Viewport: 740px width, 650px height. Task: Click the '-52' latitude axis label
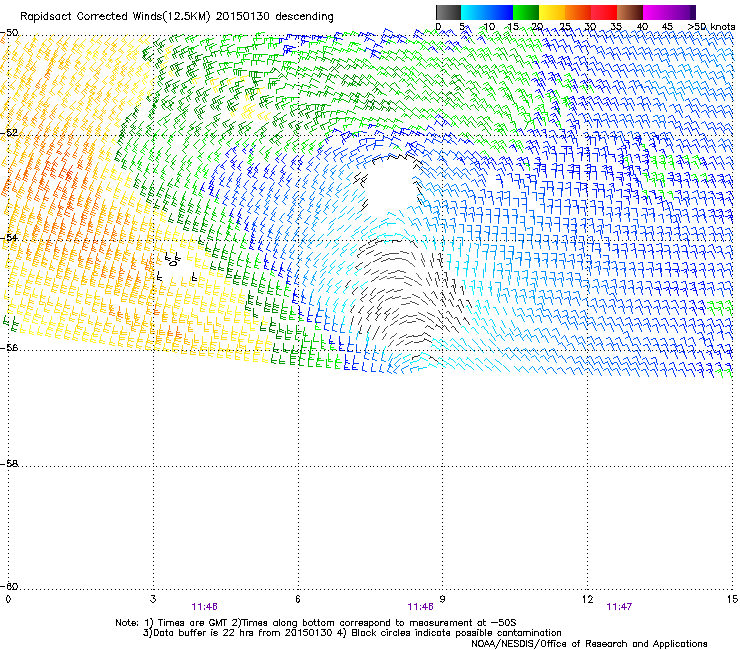click(9, 133)
